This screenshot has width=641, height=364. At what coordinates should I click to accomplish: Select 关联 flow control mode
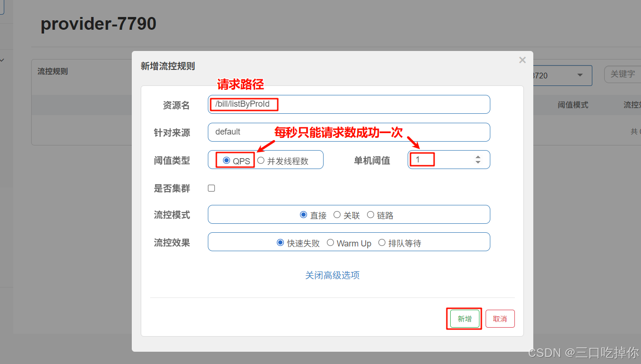tap(337, 215)
